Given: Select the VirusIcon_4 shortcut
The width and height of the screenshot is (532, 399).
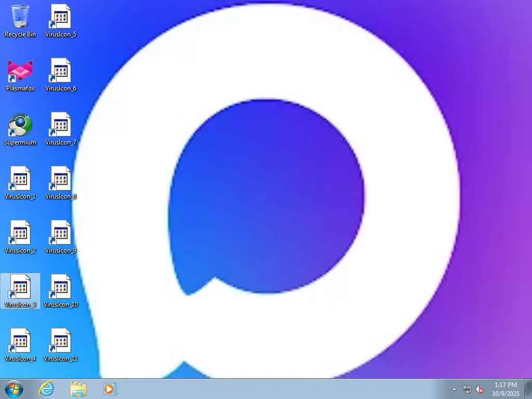Looking at the screenshot, I should [x=20, y=345].
